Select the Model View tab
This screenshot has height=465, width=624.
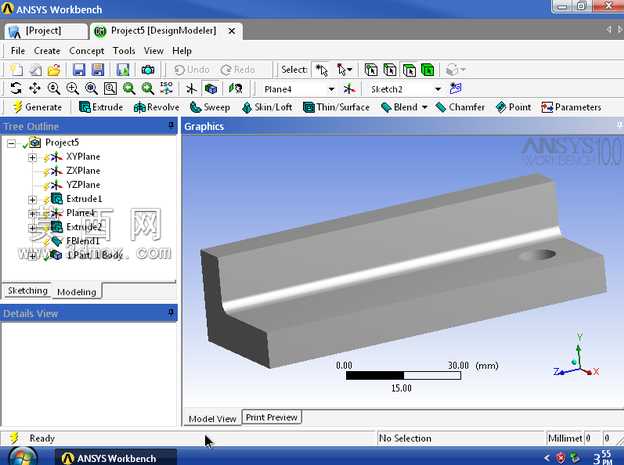(x=212, y=418)
